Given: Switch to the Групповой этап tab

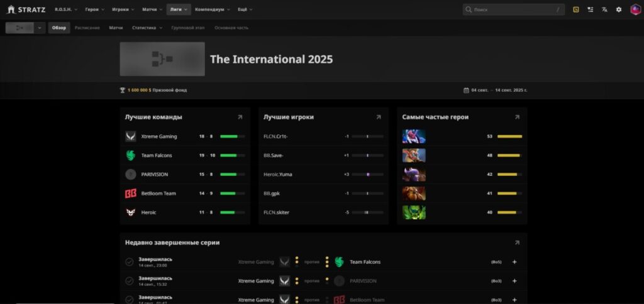Looking at the screenshot, I should (187, 28).
